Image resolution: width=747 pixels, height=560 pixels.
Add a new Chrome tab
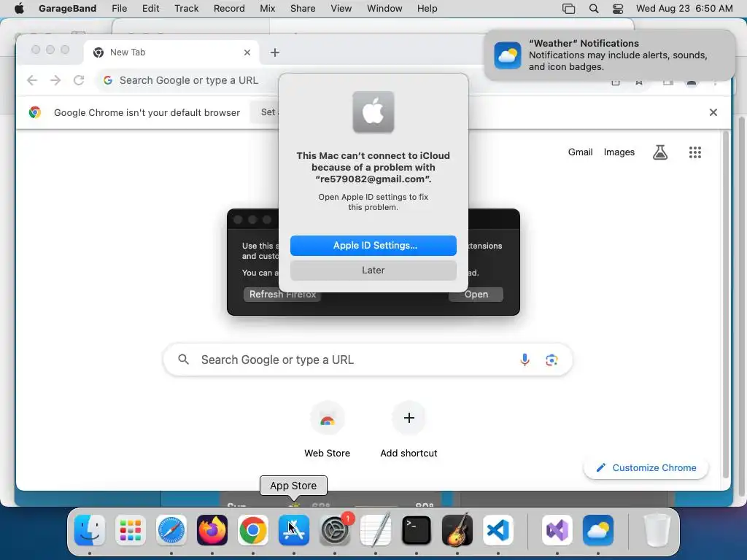pyautogui.click(x=275, y=52)
